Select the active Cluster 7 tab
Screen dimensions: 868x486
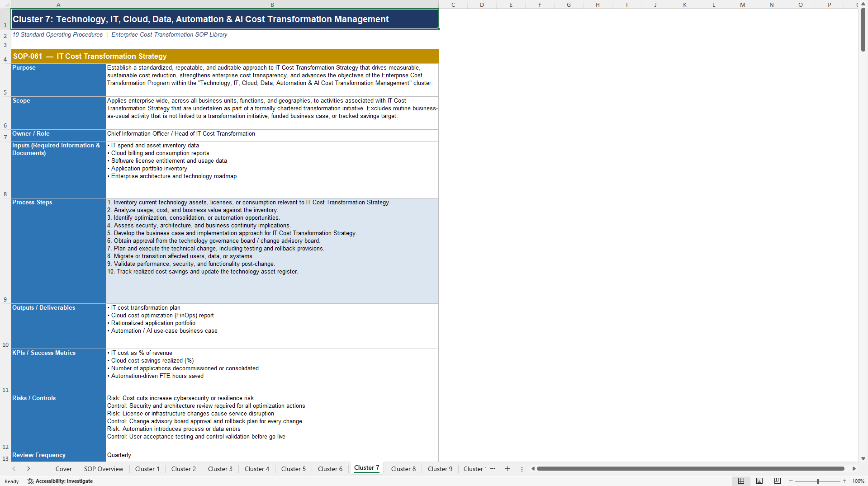pyautogui.click(x=366, y=468)
